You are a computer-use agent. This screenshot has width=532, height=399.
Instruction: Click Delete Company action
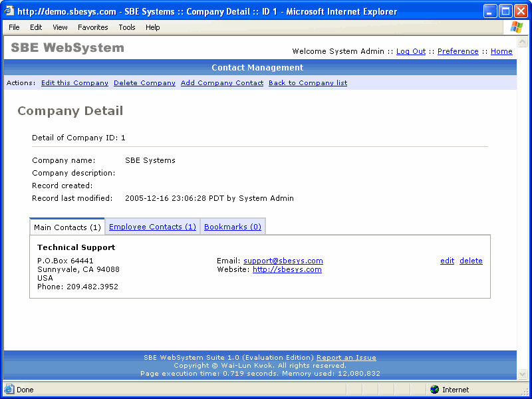[144, 82]
